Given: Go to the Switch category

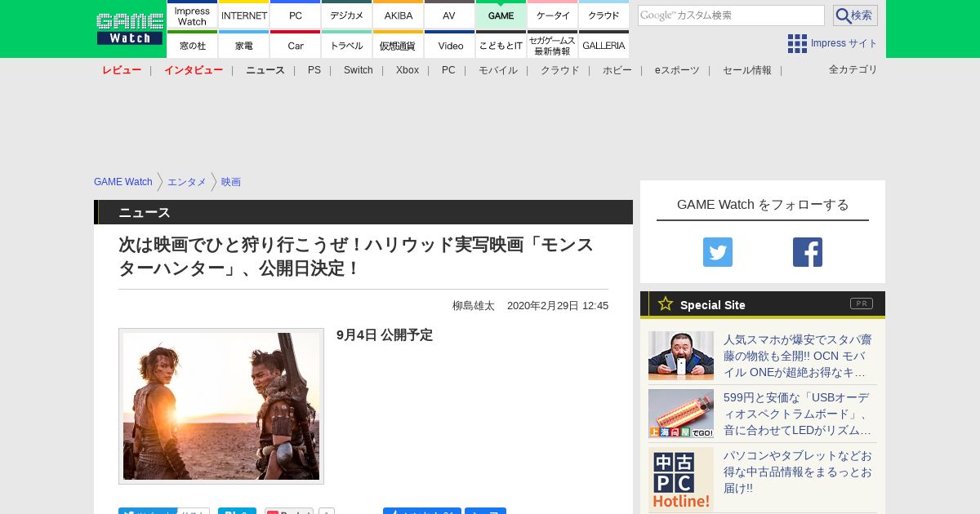Looking at the screenshot, I should click(359, 70).
